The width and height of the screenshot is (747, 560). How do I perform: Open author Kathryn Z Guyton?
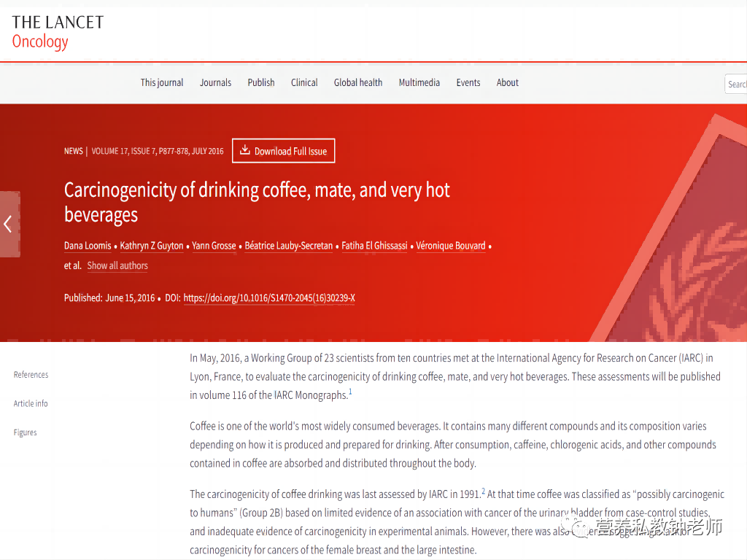pyautogui.click(x=152, y=246)
